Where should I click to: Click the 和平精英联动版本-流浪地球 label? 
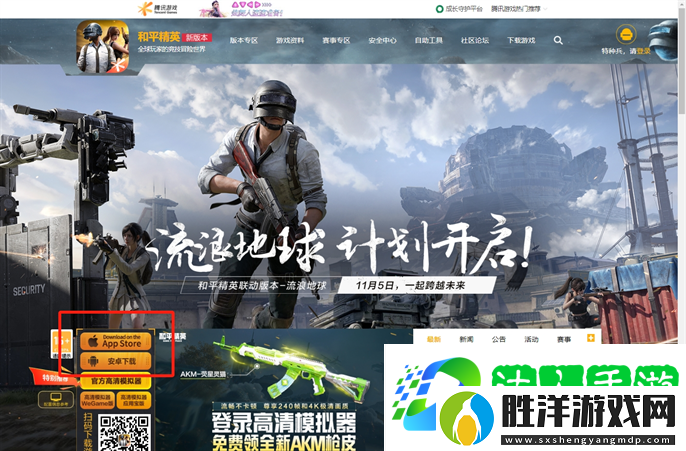point(262,286)
